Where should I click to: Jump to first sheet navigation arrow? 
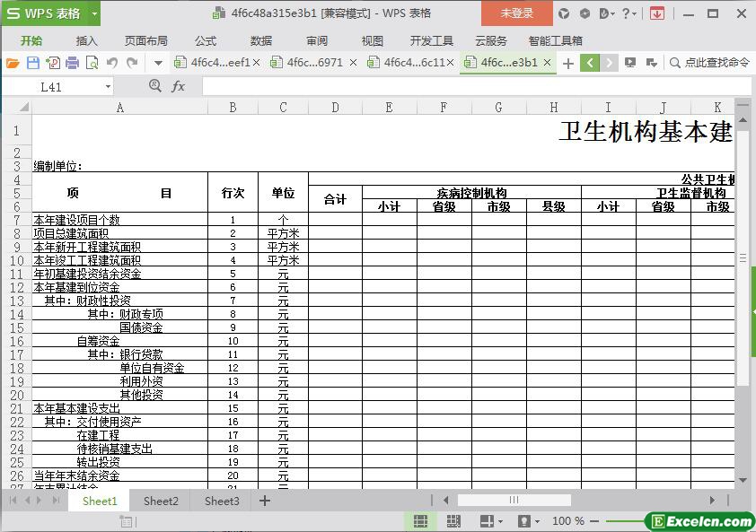click(x=13, y=501)
